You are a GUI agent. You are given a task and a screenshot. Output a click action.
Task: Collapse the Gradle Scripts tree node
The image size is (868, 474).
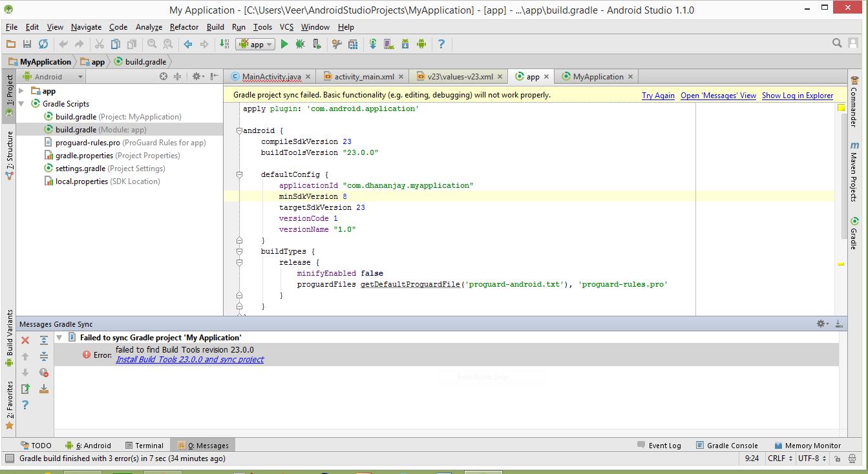click(x=21, y=104)
